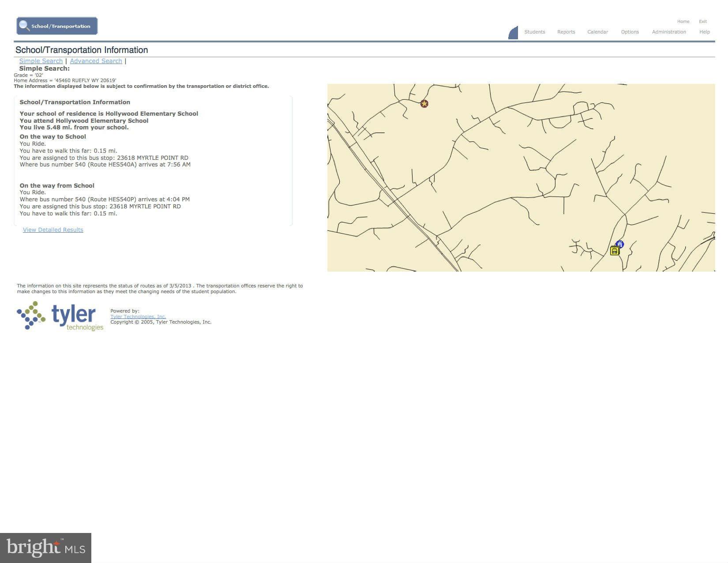This screenshot has height=563, width=728.
Task: Switch to Advanced Search
Action: tap(96, 61)
